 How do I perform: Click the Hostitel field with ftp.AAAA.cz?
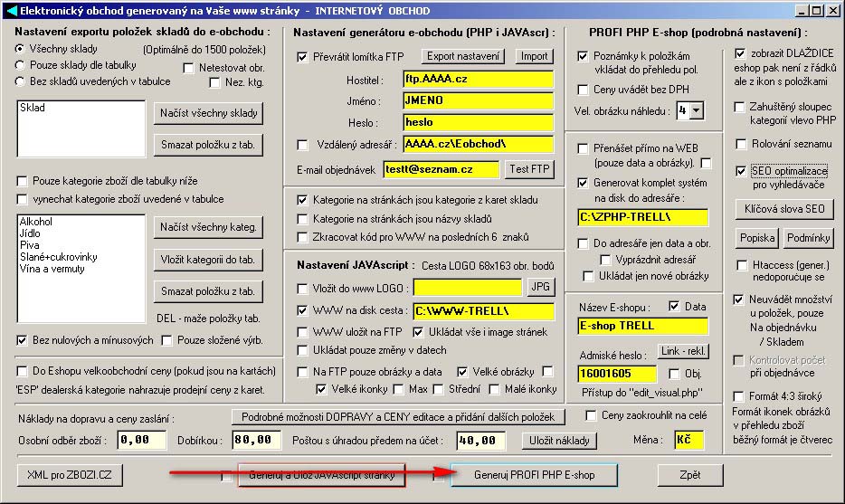click(x=479, y=80)
